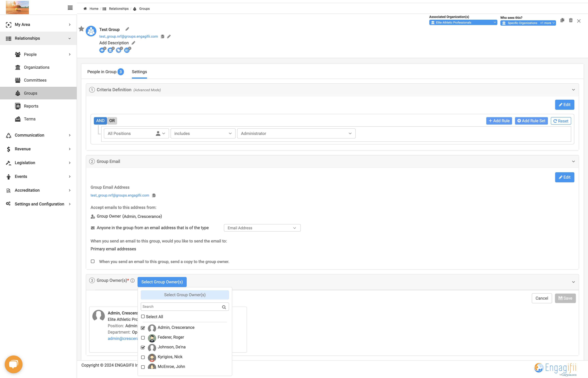The height and width of the screenshot is (378, 588).
Task: Switch rule logic to OR
Action: 112,121
